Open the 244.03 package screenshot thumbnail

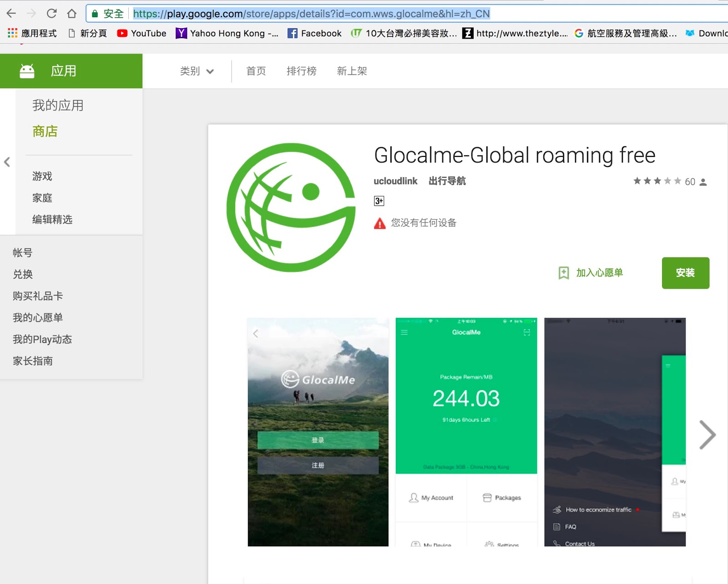[x=466, y=432]
